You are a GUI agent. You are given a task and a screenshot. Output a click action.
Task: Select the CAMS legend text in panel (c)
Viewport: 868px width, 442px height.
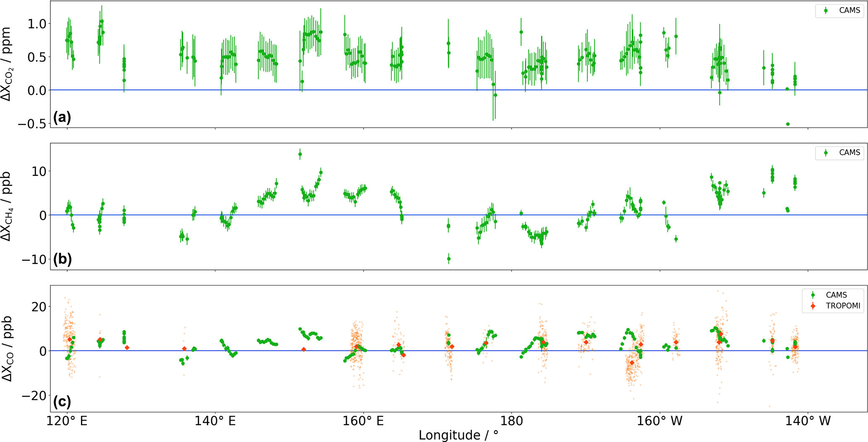[x=836, y=295]
